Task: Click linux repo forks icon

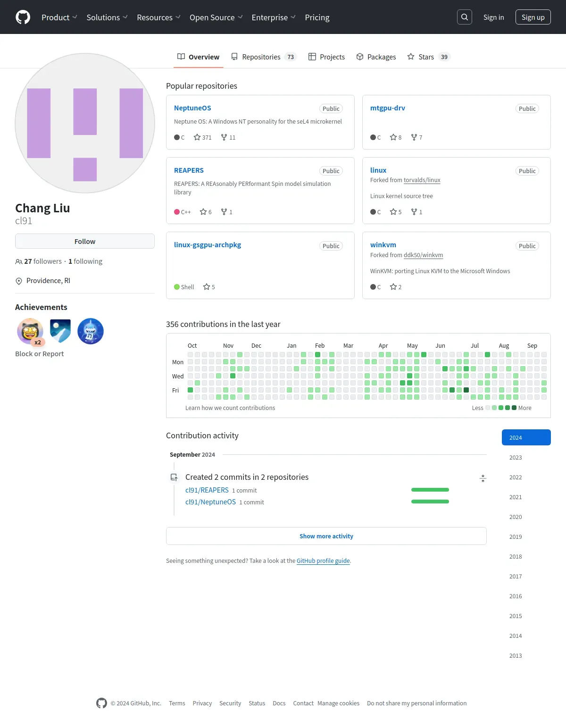Action: [414, 212]
